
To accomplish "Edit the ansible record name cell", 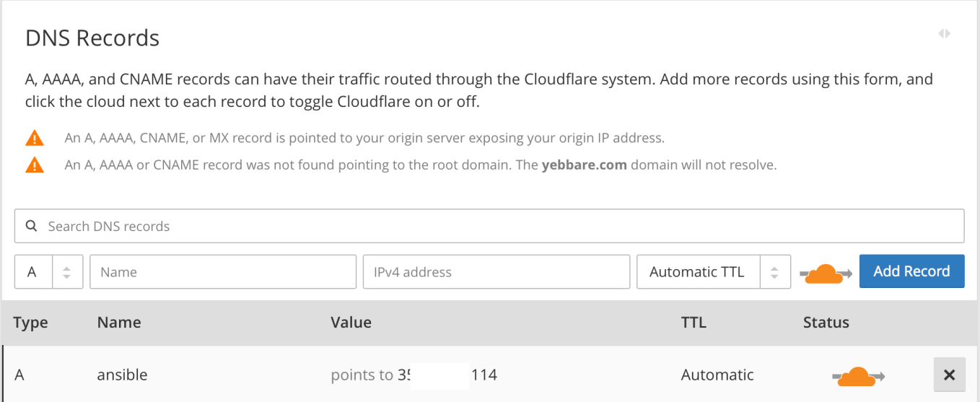I will coord(122,375).
